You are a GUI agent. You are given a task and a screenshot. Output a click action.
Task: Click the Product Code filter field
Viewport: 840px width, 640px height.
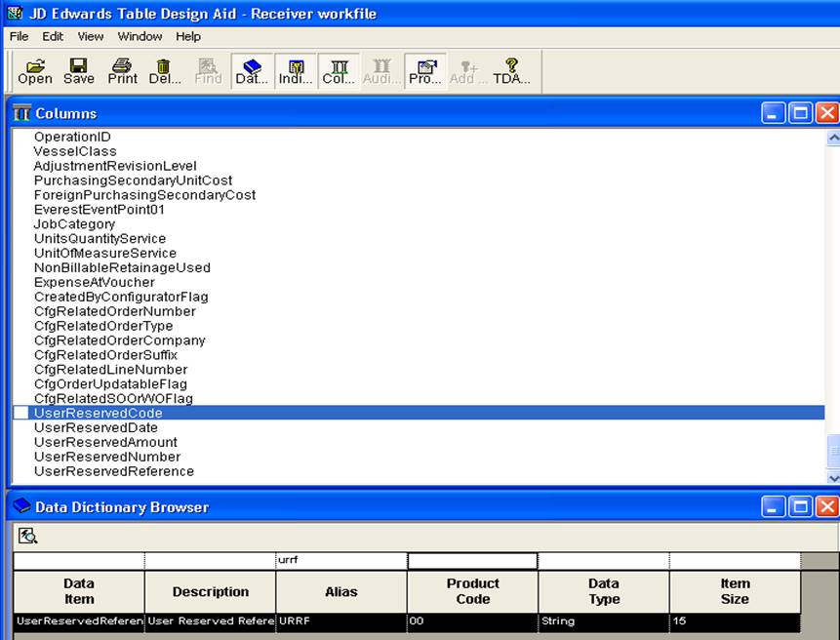click(x=472, y=561)
